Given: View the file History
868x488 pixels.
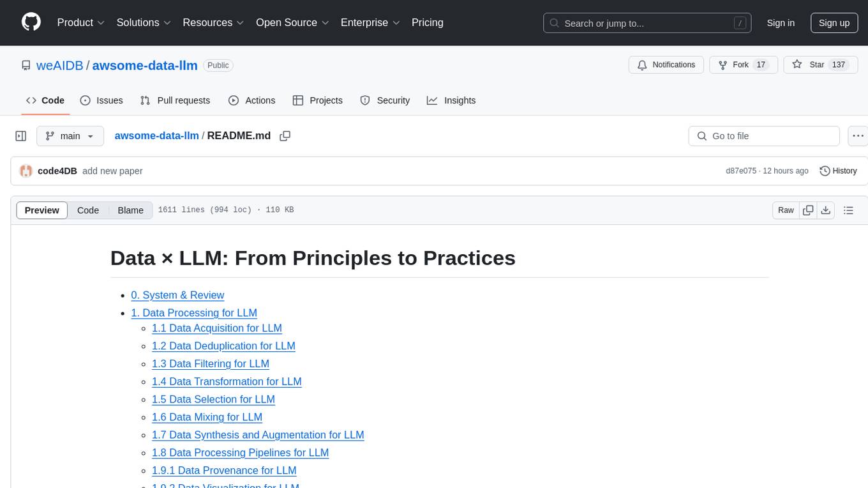Looking at the screenshot, I should [838, 171].
